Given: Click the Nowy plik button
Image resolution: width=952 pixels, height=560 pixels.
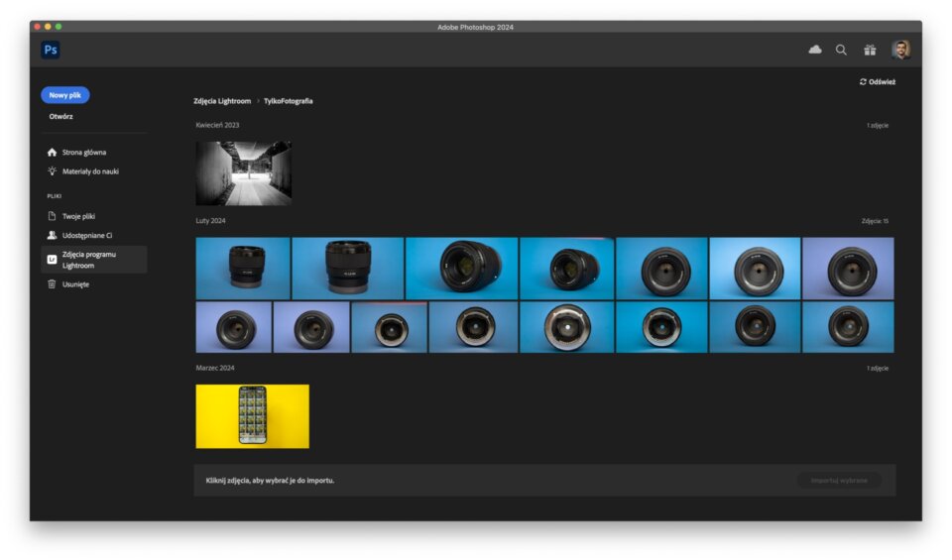Looking at the screenshot, I should pos(65,95).
